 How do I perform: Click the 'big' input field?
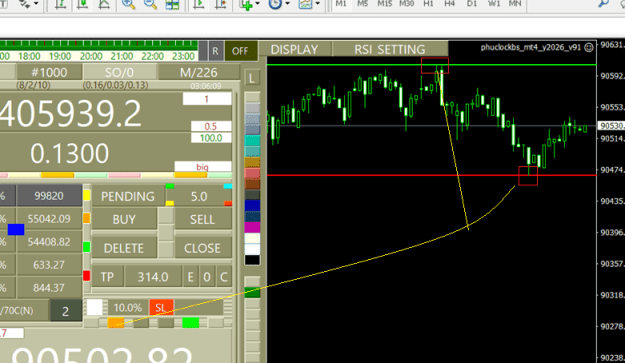(x=203, y=167)
